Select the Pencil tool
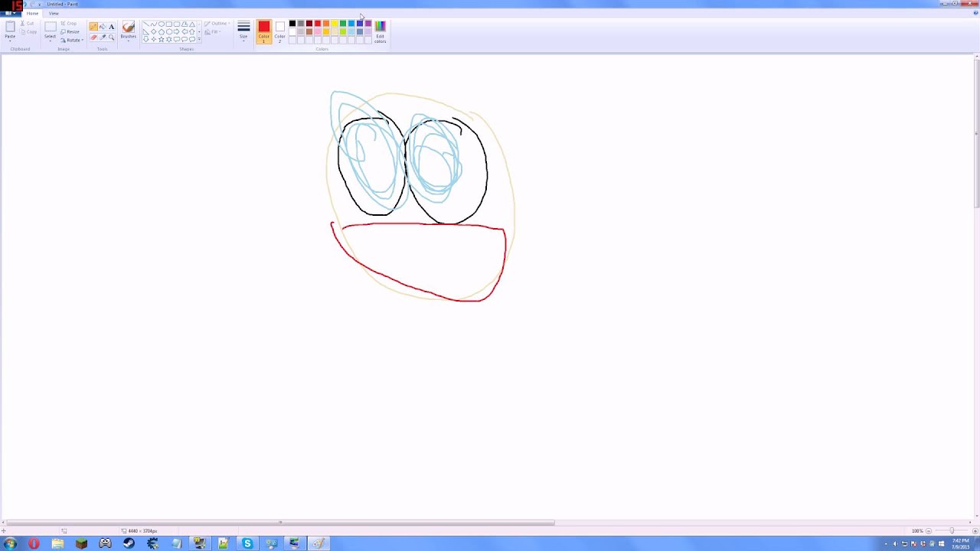Screen dimensions: 980x551 pyautogui.click(x=93, y=26)
